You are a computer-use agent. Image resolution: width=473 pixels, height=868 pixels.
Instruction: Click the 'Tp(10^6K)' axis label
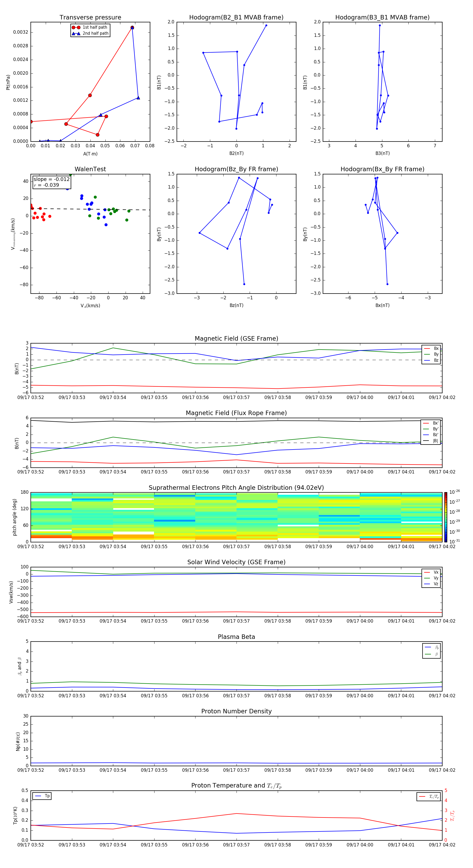coord(15,815)
